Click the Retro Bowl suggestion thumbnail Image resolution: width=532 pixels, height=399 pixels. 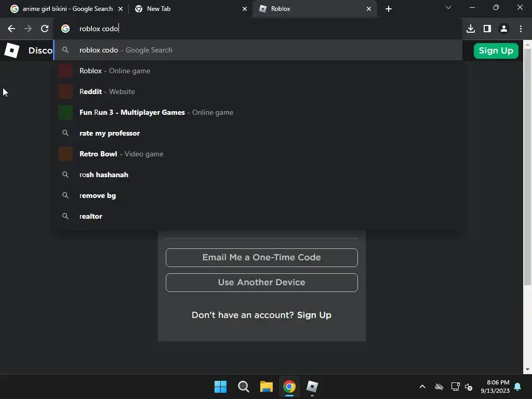(x=65, y=154)
